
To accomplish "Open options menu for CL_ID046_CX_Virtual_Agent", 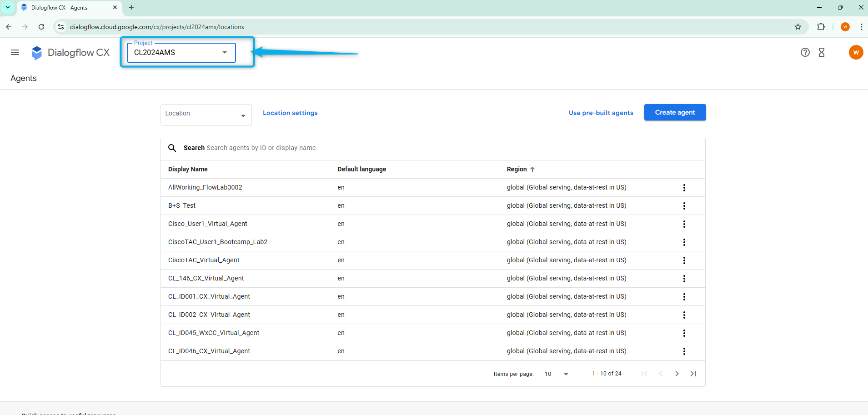I will click(x=684, y=351).
